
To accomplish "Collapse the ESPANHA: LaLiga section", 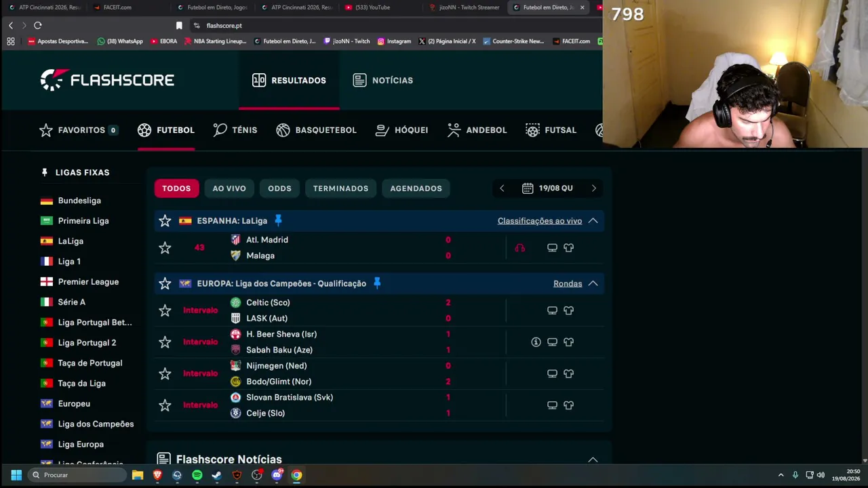I will tap(593, 221).
